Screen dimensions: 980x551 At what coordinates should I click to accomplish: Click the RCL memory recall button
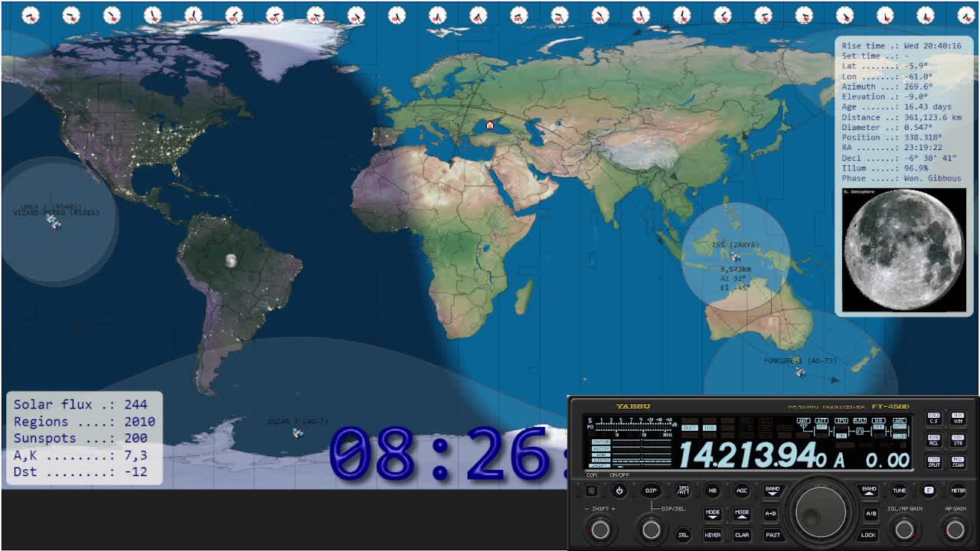[934, 441]
